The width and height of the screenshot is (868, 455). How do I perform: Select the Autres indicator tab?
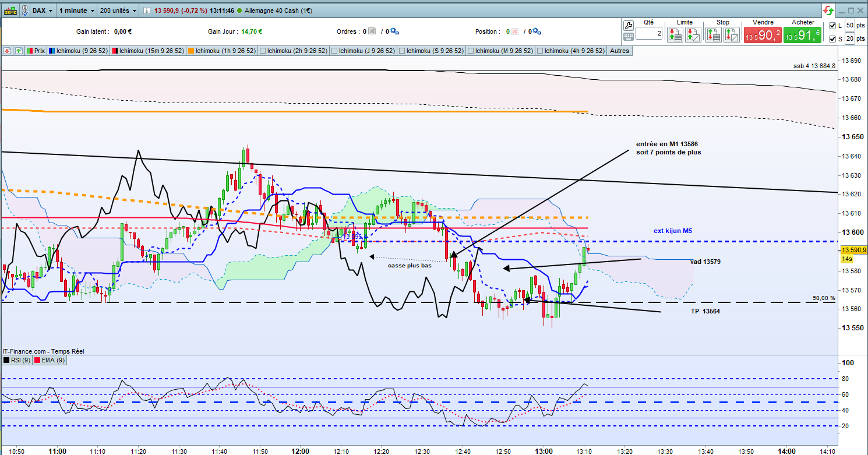click(x=619, y=51)
